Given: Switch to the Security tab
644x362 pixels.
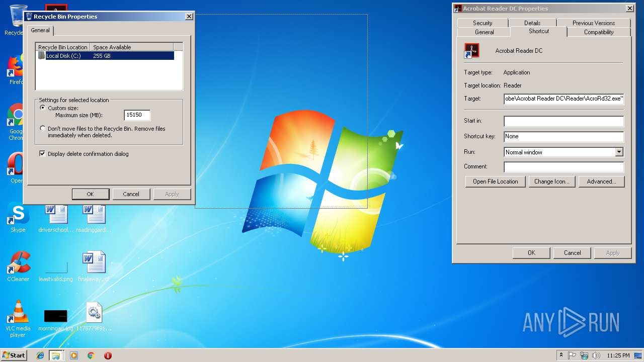Looking at the screenshot, I should coord(482,23).
